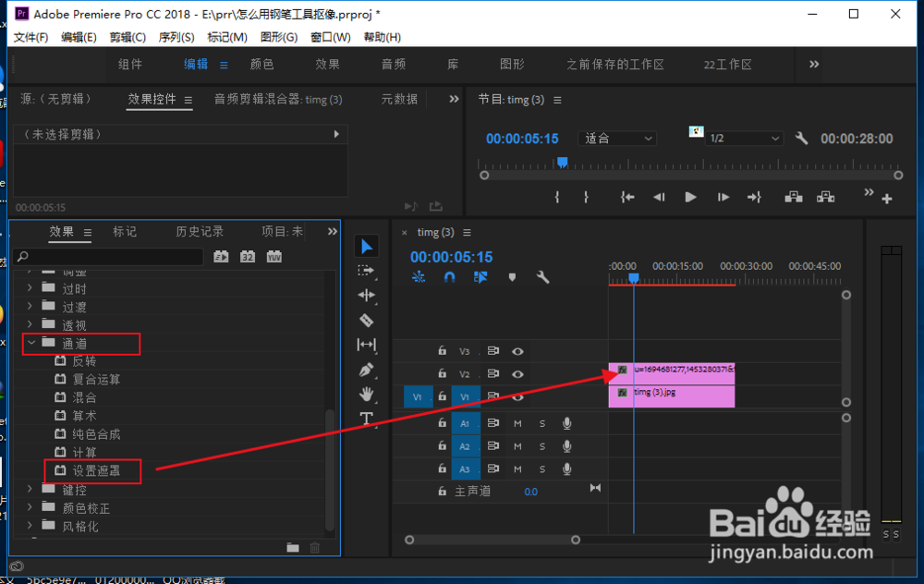Click the Mark In bracket button
This screenshot has width=924, height=584.
(557, 198)
